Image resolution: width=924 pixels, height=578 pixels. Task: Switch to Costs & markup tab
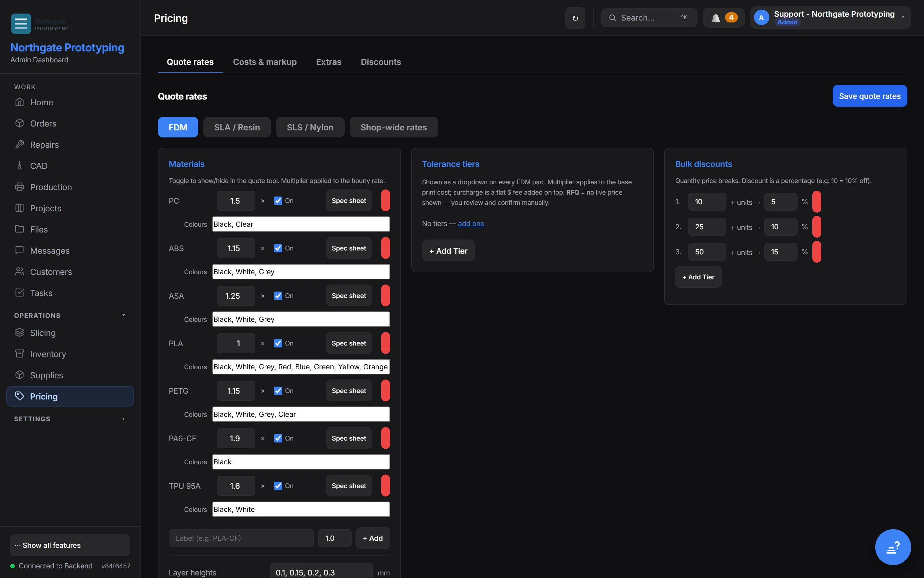tap(265, 62)
